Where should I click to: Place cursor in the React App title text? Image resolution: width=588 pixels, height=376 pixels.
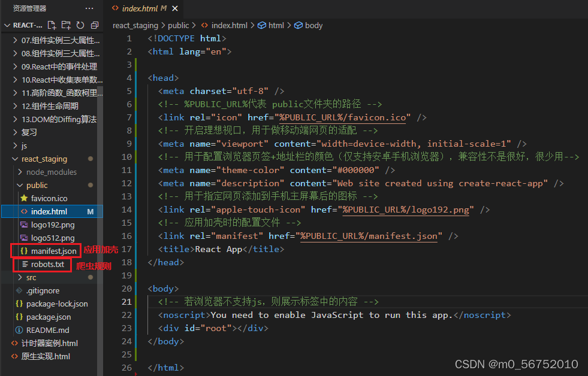pyautogui.click(x=219, y=250)
